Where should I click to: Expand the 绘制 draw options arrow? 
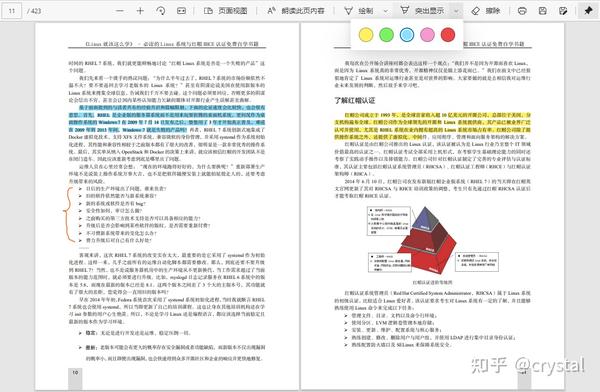pyautogui.click(x=386, y=11)
